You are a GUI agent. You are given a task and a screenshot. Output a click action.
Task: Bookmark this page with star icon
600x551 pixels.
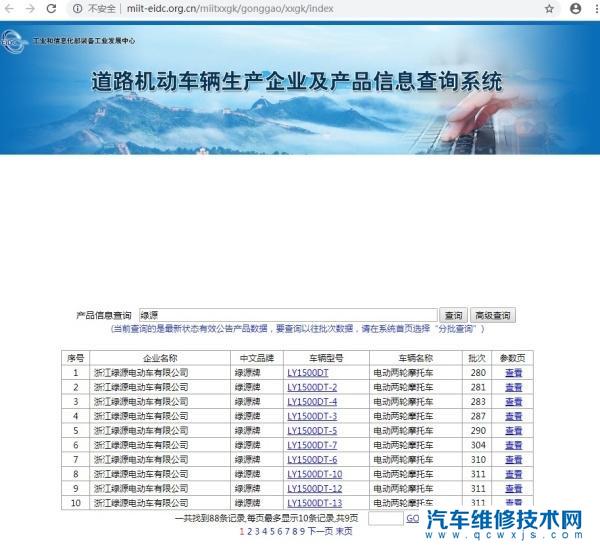[549, 8]
